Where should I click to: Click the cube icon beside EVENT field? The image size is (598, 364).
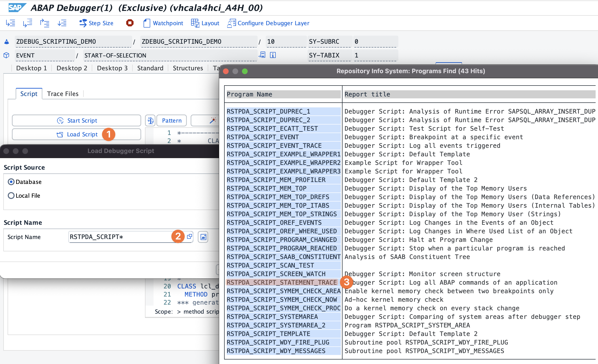click(7, 55)
